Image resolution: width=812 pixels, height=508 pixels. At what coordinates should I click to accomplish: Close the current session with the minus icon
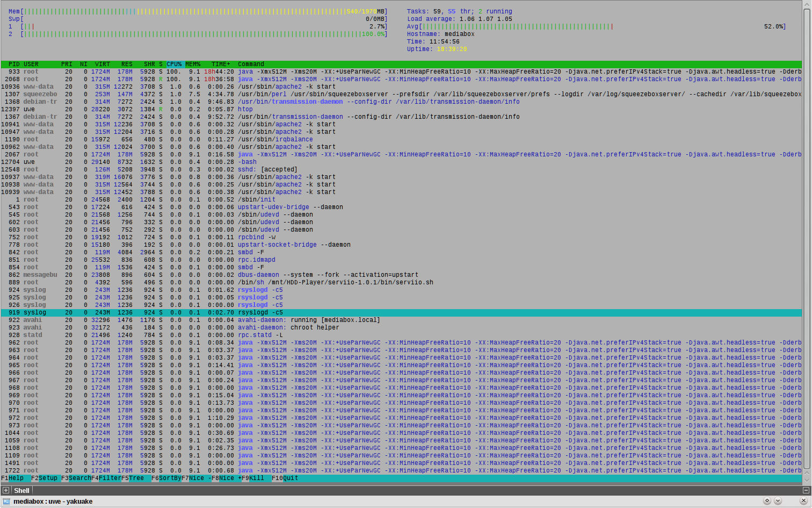(x=806, y=490)
